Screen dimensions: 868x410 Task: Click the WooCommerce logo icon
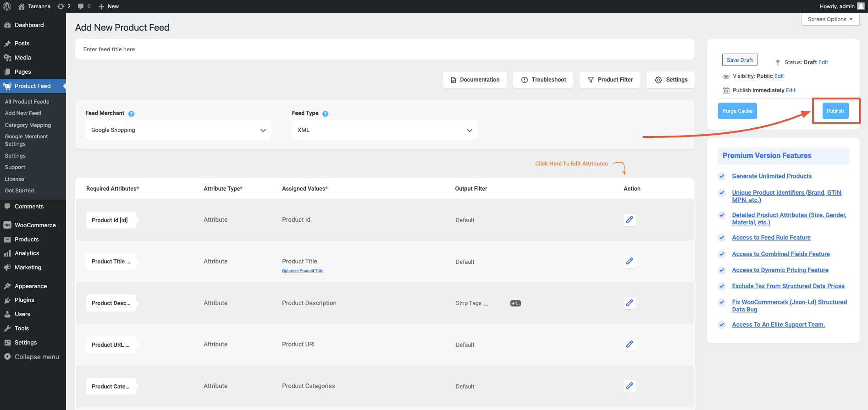click(7, 225)
